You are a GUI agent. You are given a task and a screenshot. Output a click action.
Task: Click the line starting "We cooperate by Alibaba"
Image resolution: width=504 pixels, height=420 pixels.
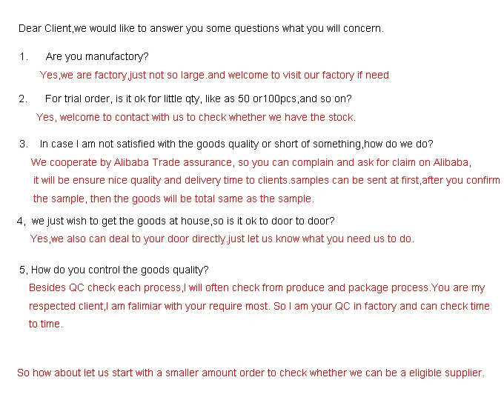pyautogui.click(x=251, y=162)
